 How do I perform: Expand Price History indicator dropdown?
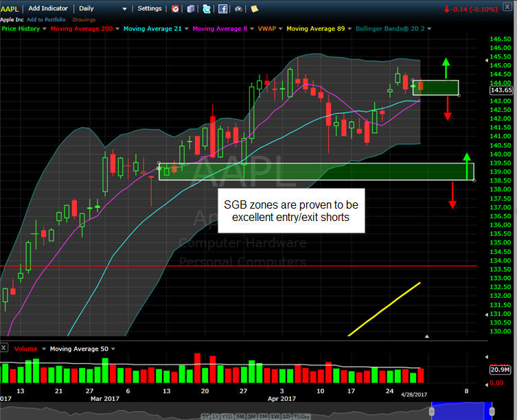point(44,29)
